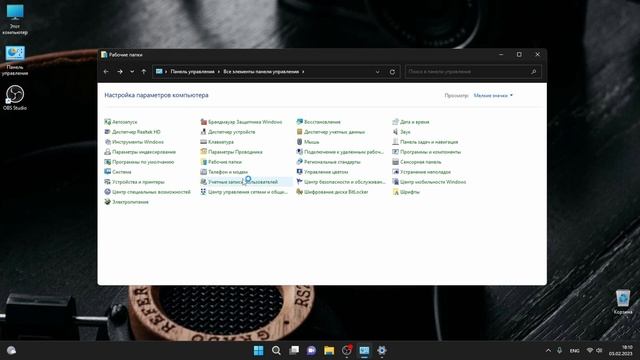The width and height of the screenshot is (640, 360).
Task: Open the Звук item
Action: pyautogui.click(x=401, y=132)
